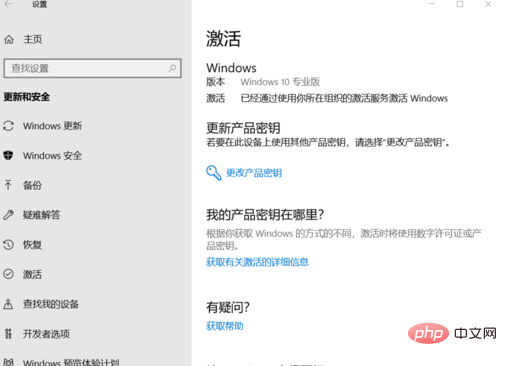The image size is (507, 366).
Task: Click the 查找我的设备 person locator icon
Action: [8, 304]
